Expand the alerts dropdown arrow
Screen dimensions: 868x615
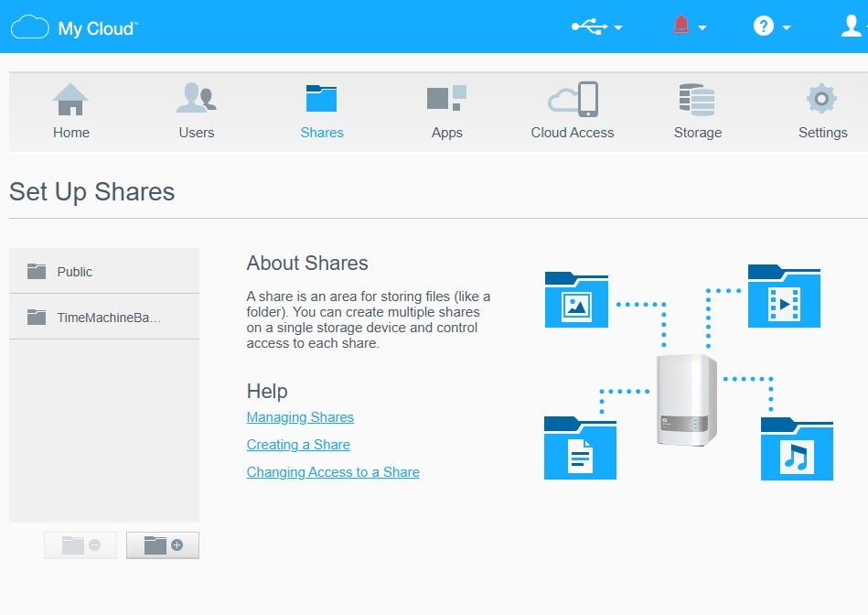coord(702,27)
